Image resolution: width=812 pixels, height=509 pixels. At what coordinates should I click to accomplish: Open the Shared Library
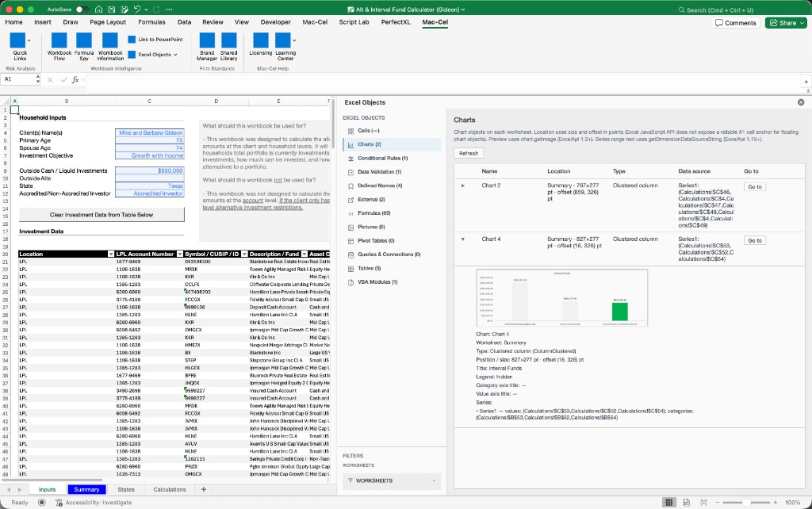point(229,47)
